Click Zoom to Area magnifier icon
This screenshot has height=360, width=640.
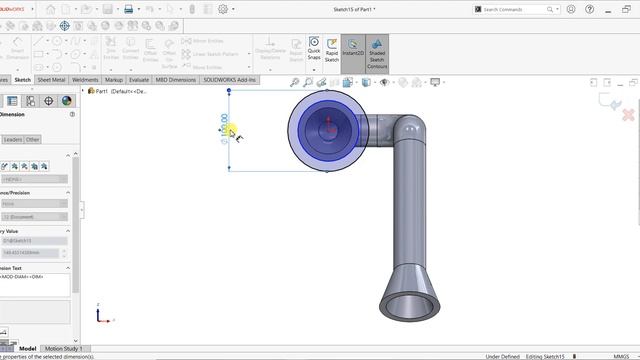click(x=308, y=82)
